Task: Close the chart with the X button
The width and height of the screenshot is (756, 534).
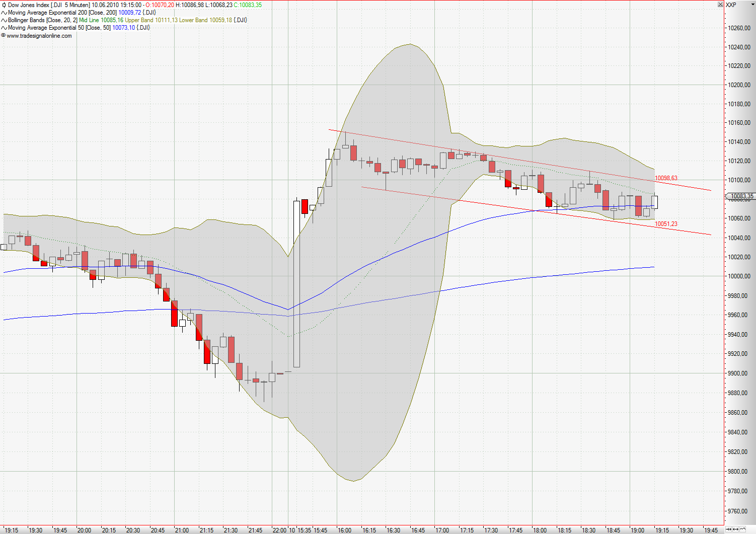Action: (x=720, y=5)
